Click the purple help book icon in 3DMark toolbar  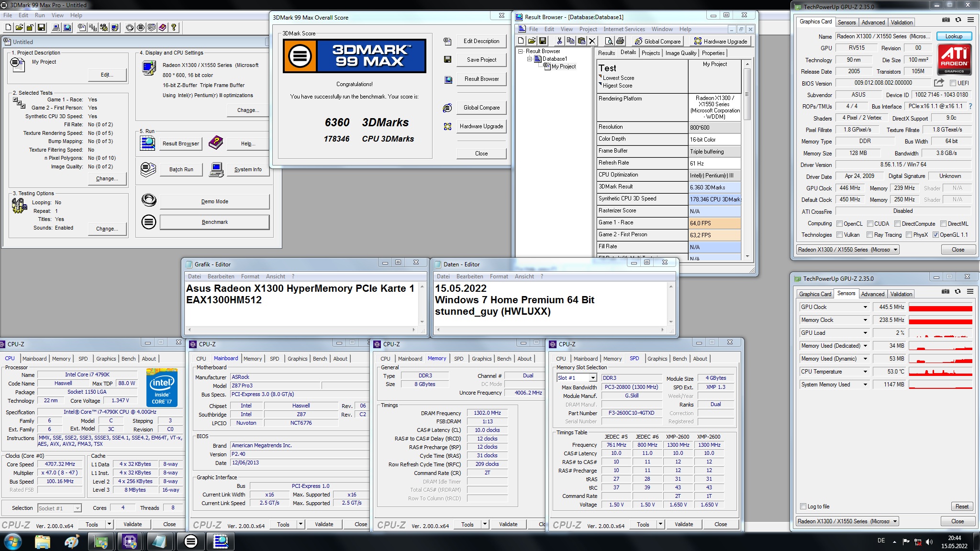(163, 27)
